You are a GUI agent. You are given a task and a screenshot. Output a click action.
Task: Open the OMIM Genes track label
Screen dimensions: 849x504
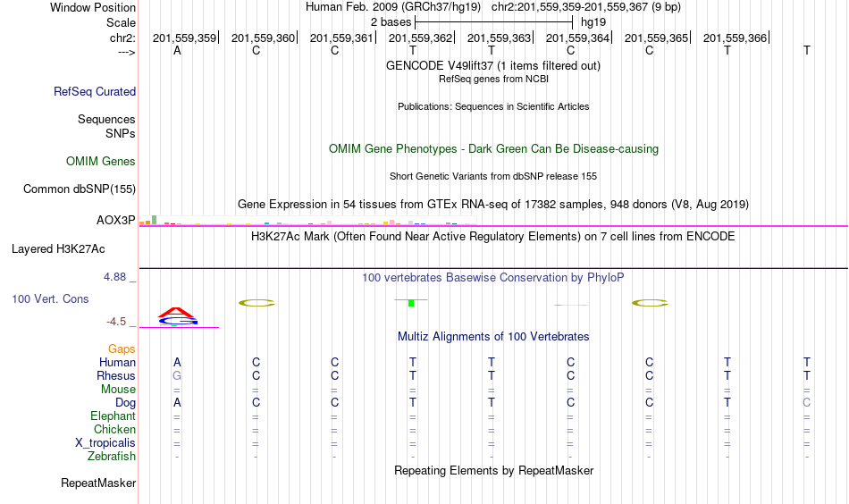click(100, 162)
